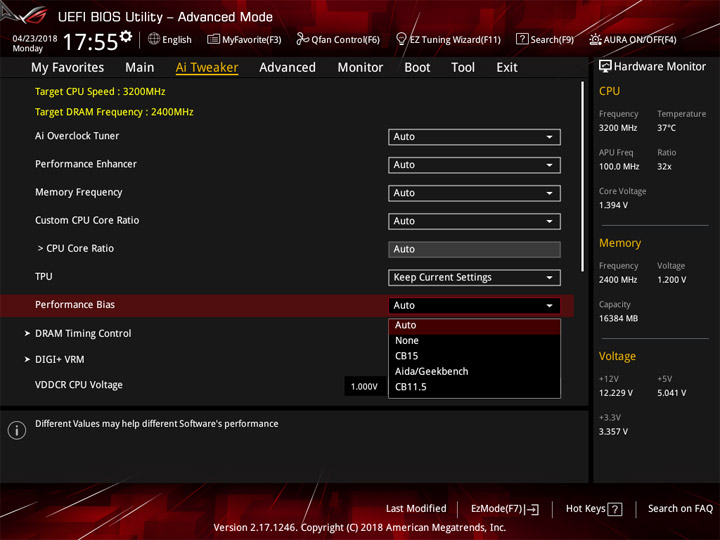Open the Performance Enhancer dropdown
The height and width of the screenshot is (540, 720).
tap(474, 165)
